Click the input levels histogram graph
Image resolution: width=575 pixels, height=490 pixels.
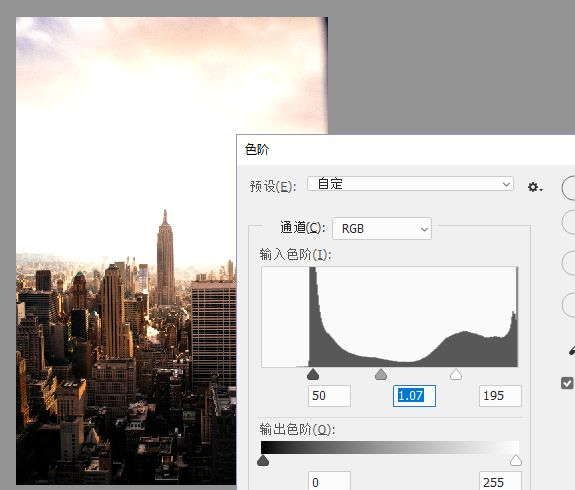[x=389, y=317]
